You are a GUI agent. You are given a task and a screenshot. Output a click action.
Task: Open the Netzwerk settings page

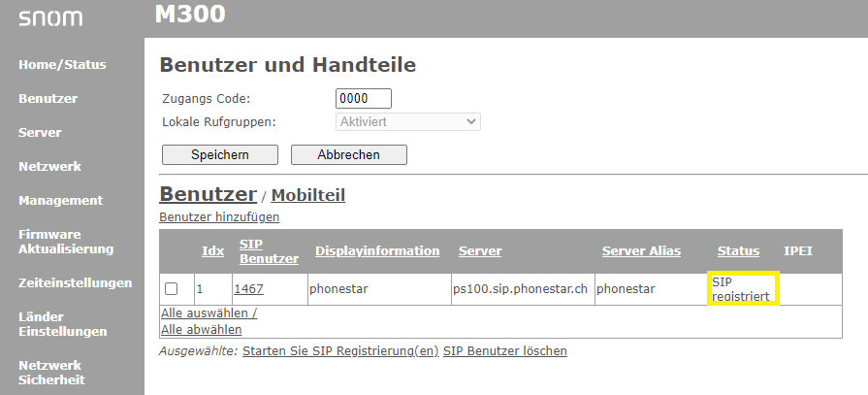(x=49, y=166)
